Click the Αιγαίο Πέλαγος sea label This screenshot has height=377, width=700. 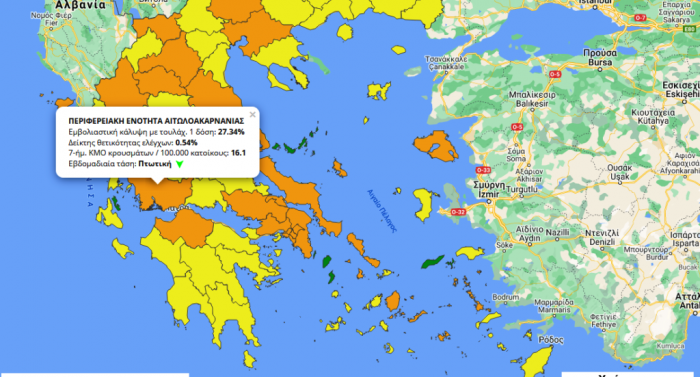coord(382,211)
